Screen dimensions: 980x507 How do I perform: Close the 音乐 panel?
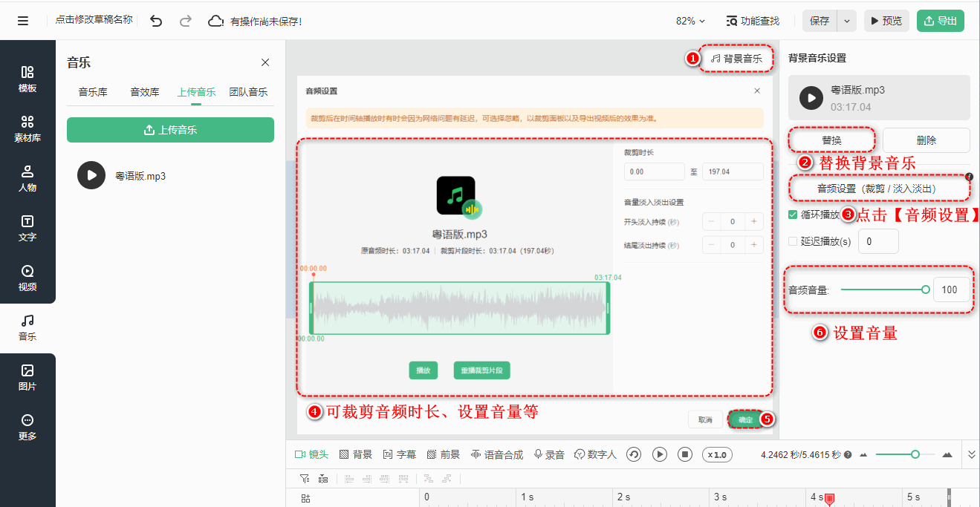pos(265,62)
